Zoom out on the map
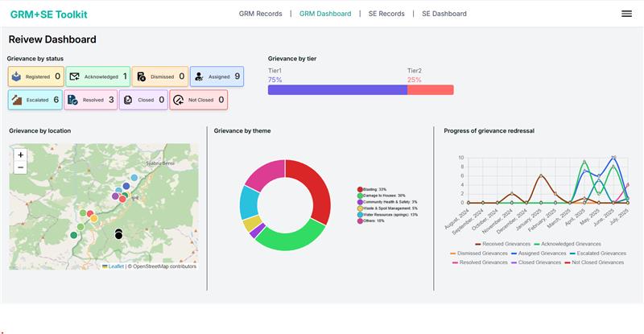Screen dimensions: 644x334 pos(21,167)
